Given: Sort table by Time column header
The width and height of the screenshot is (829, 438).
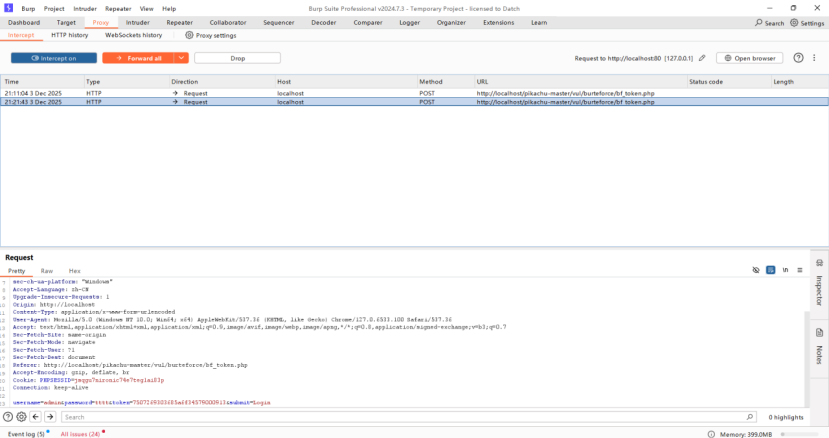Looking at the screenshot, I should point(42,81).
